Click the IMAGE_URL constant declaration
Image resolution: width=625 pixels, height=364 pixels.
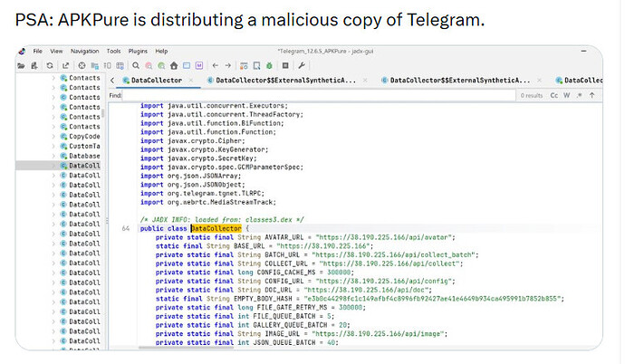tap(302, 334)
